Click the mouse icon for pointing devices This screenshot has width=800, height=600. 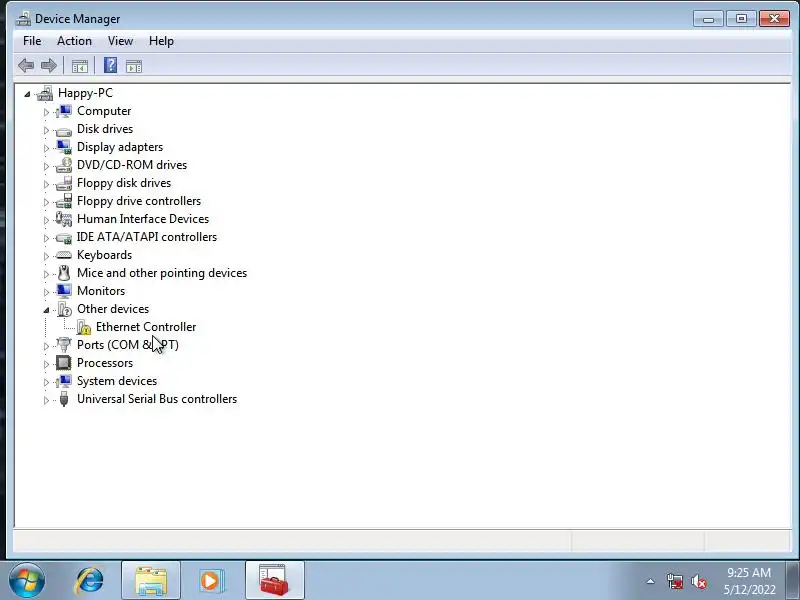(x=64, y=273)
